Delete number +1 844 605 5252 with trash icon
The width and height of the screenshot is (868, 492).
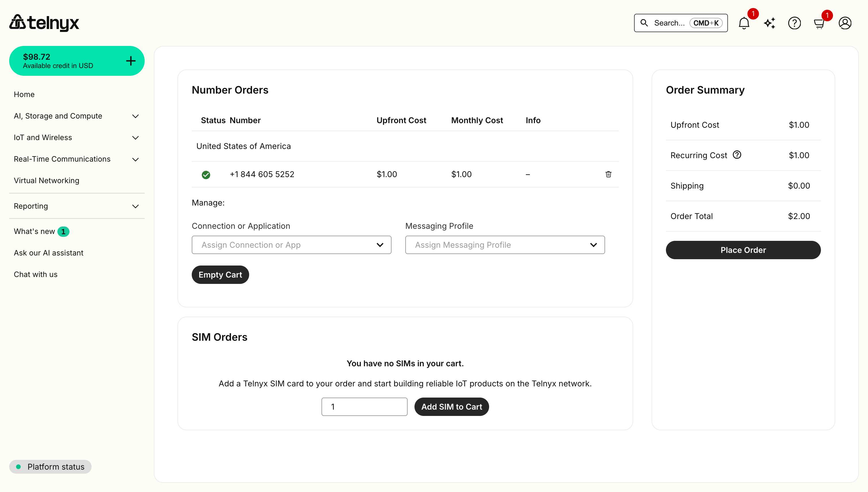tap(608, 174)
